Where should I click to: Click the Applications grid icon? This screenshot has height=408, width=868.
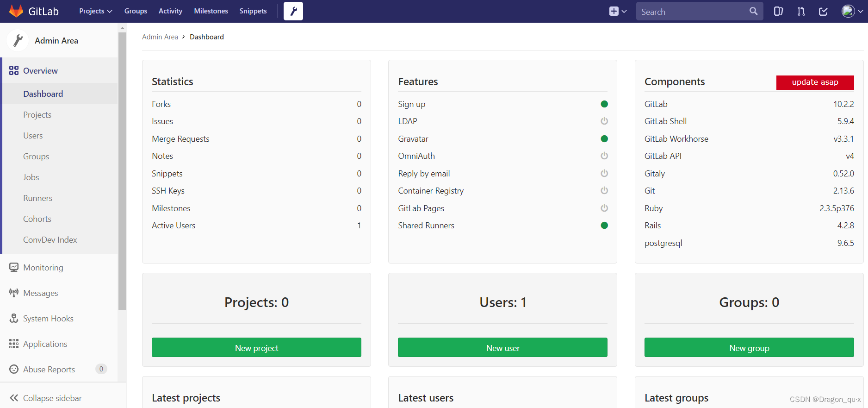tap(14, 344)
